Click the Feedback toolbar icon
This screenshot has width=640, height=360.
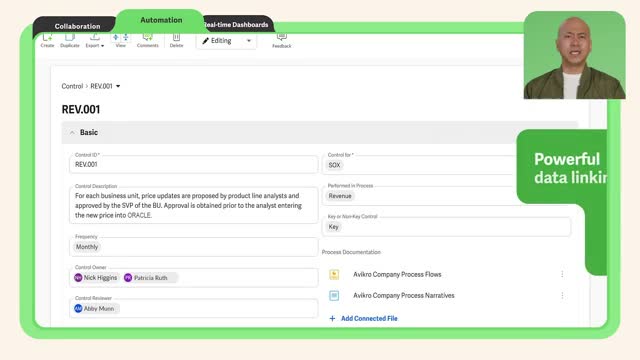click(x=282, y=41)
